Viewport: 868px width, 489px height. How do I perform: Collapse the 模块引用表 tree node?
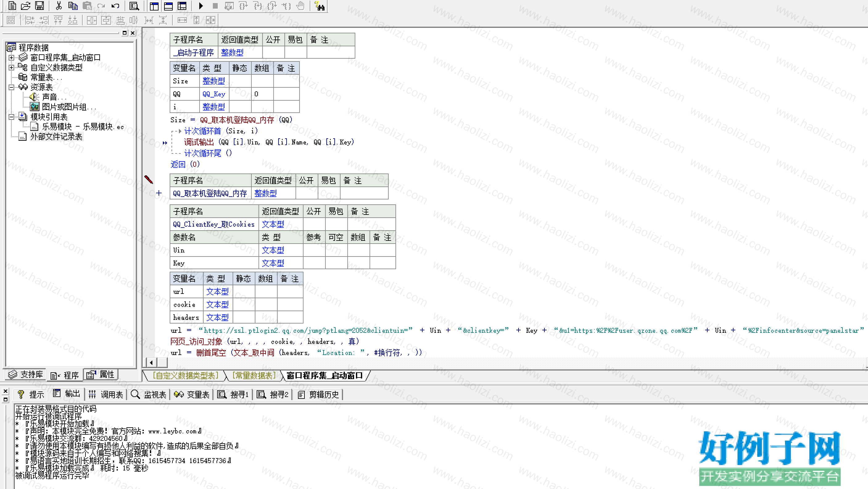pos(11,117)
